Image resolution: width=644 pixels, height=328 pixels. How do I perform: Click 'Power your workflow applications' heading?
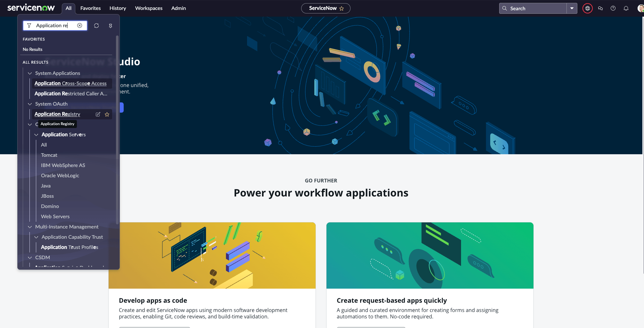point(321,193)
